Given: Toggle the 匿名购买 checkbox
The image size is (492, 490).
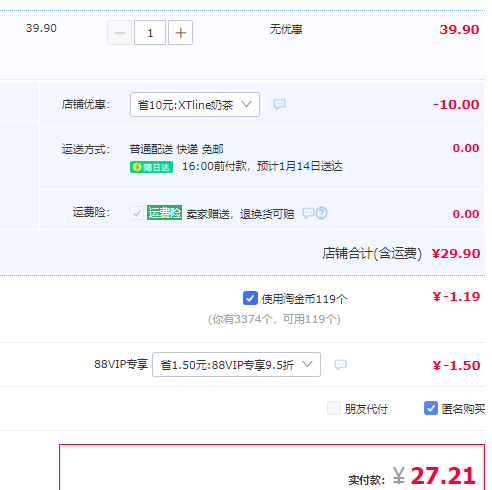Looking at the screenshot, I should 431,408.
